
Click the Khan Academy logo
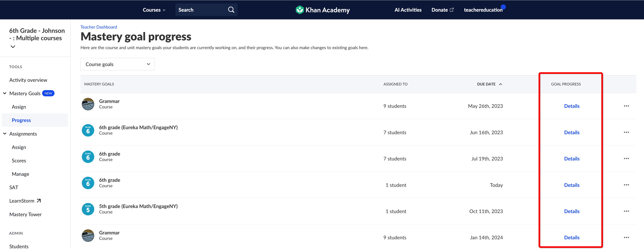[x=323, y=10]
